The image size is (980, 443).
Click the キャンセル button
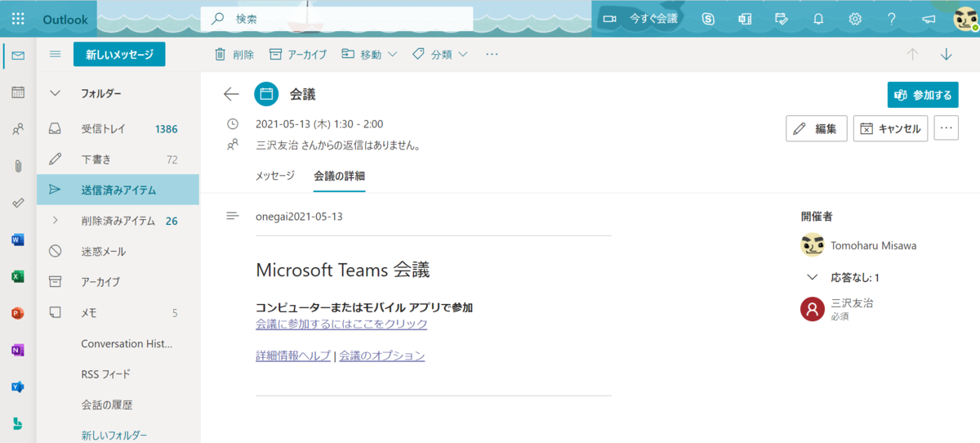pos(890,128)
